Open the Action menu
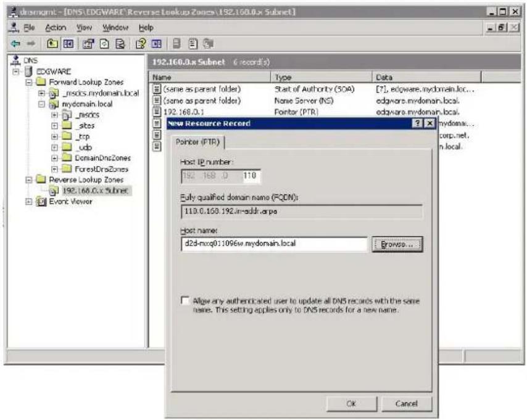Screen dimensions: 527x420 [x=56, y=28]
